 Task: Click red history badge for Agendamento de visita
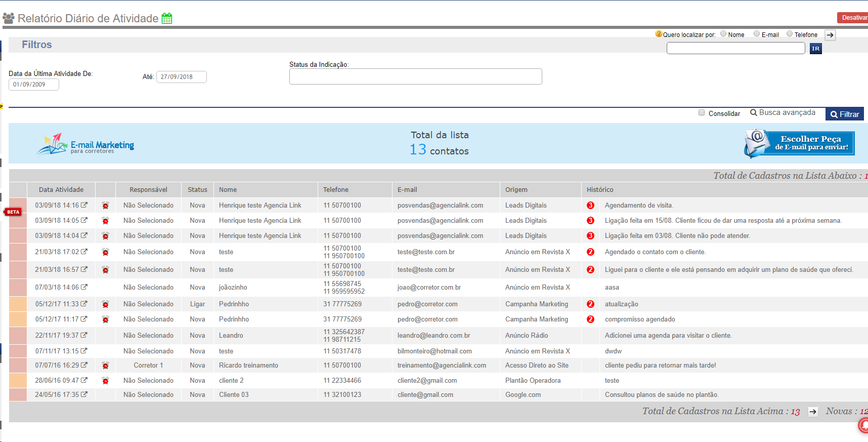[590, 206]
